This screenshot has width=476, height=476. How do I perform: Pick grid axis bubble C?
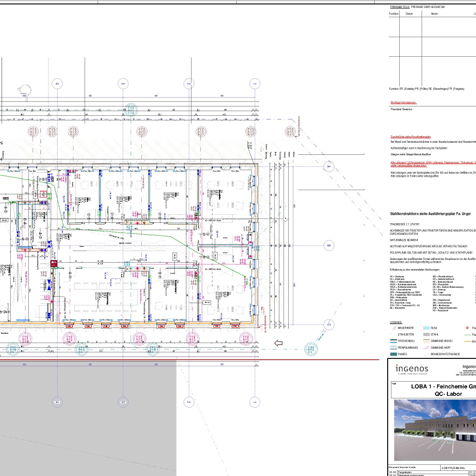click(328, 324)
